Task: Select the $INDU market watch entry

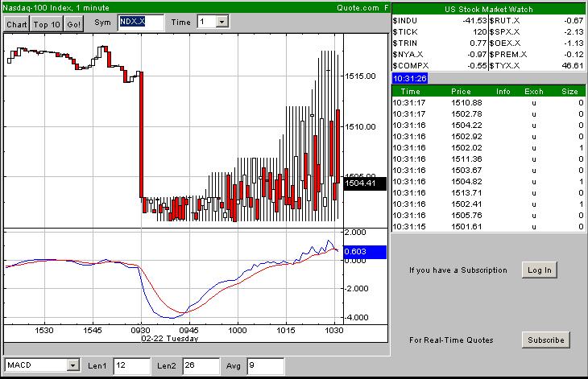Action: (x=440, y=21)
